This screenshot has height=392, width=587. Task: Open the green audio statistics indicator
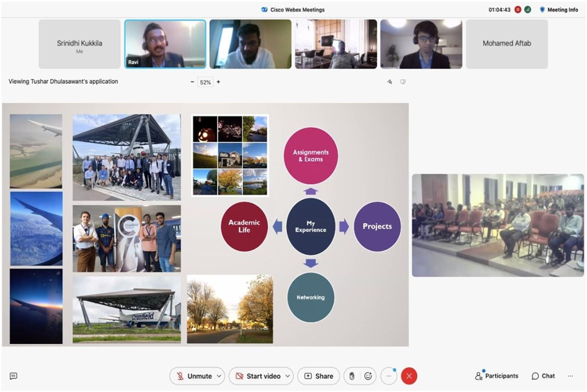(x=528, y=10)
